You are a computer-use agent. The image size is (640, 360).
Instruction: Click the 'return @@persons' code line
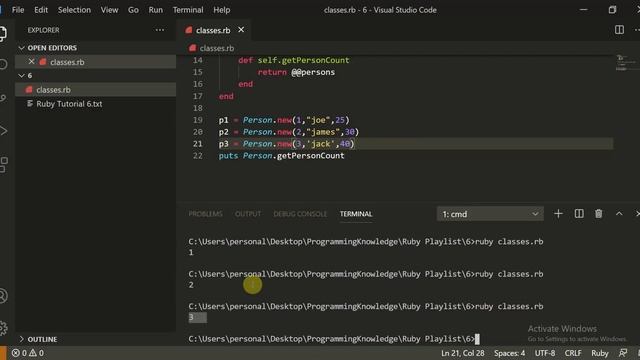[x=296, y=72]
